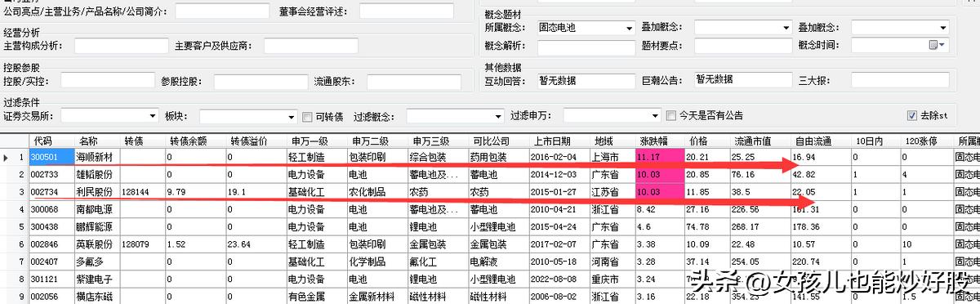
Task: Click convertible bond code 128144
Action: 143,192
